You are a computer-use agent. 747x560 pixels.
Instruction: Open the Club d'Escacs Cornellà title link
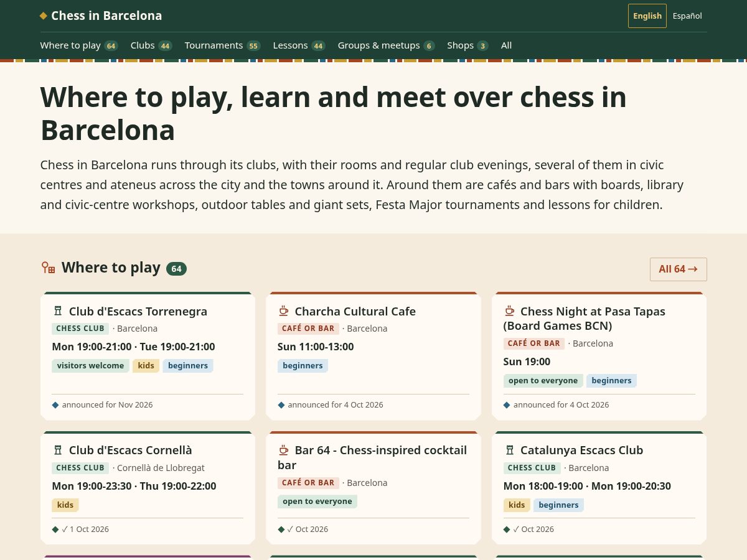131,450
